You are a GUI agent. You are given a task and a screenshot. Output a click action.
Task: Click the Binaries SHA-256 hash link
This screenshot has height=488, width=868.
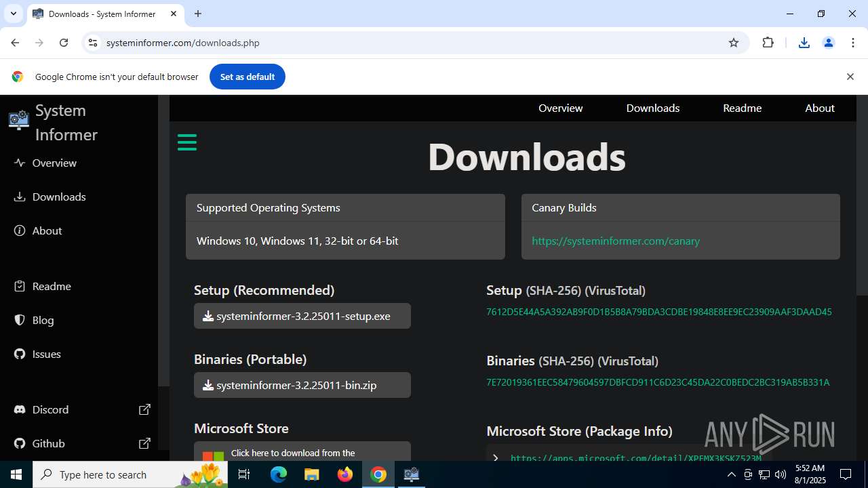point(658,382)
